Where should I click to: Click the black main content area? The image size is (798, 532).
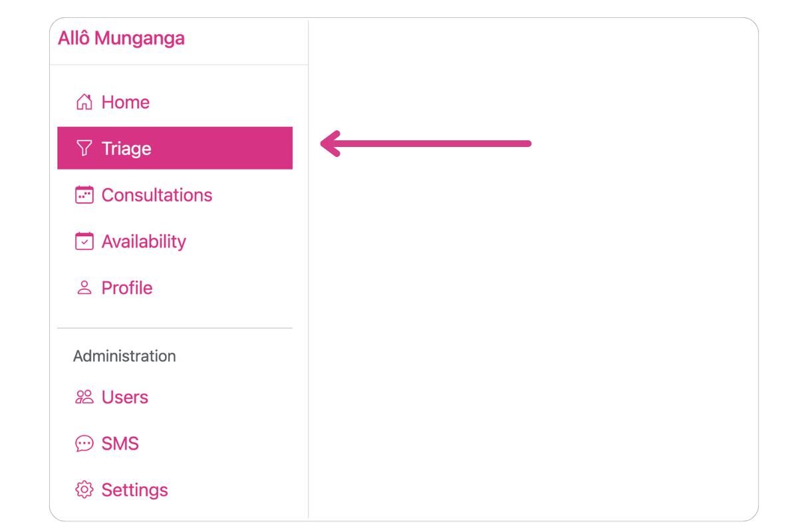(x=532, y=332)
